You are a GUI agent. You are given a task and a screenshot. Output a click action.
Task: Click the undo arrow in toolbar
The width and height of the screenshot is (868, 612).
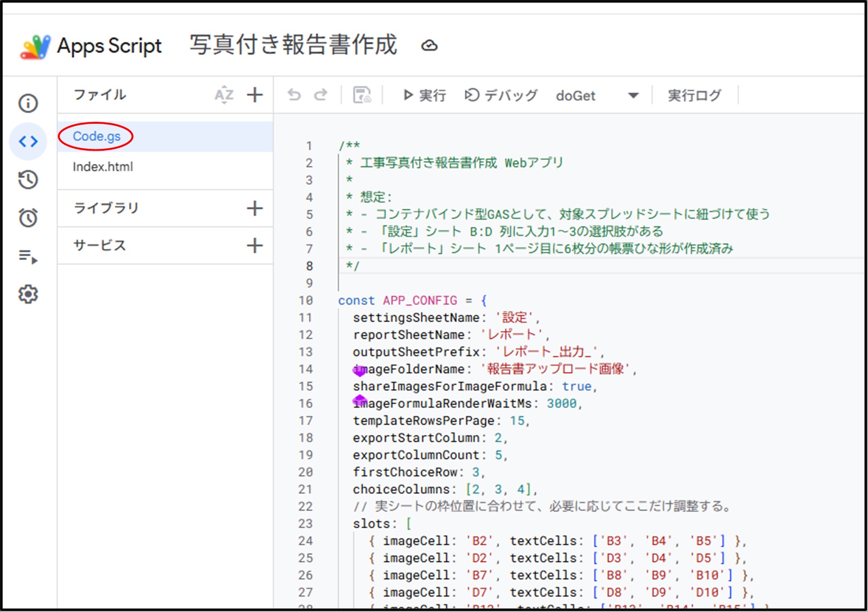tap(294, 95)
